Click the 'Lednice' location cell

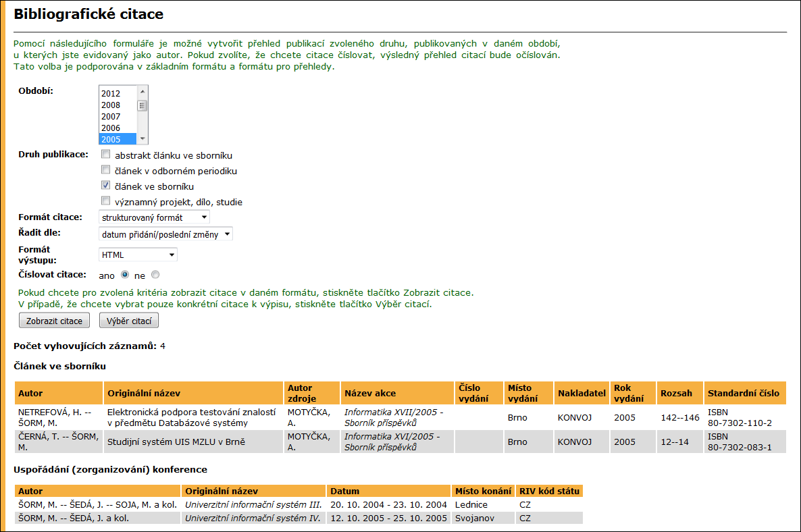484,504
